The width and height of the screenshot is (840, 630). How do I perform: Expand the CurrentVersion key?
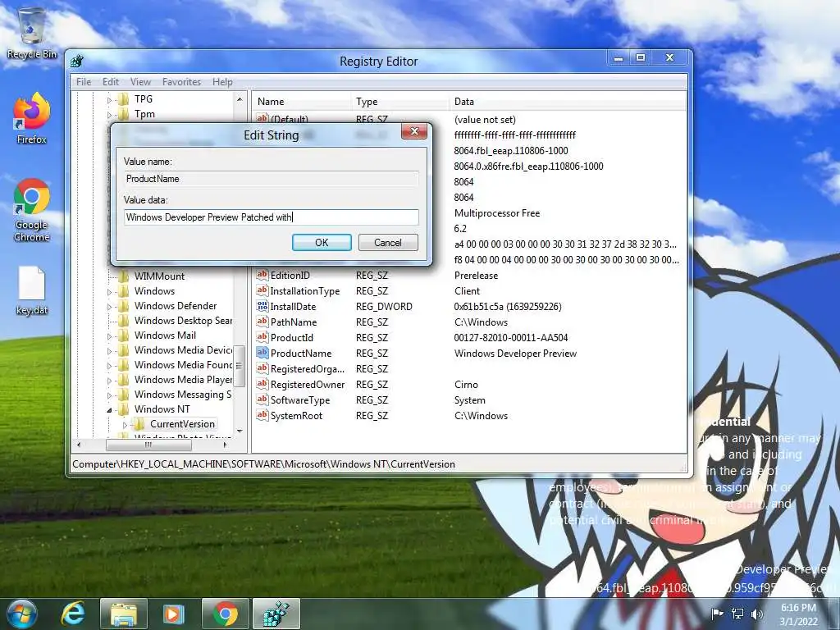coord(125,425)
